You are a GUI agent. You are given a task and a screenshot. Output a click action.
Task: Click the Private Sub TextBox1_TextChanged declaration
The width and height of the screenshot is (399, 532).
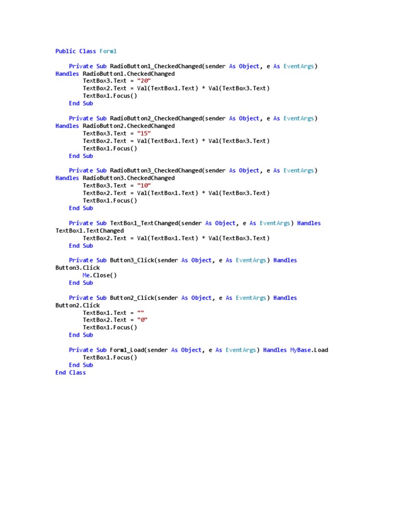(x=195, y=223)
